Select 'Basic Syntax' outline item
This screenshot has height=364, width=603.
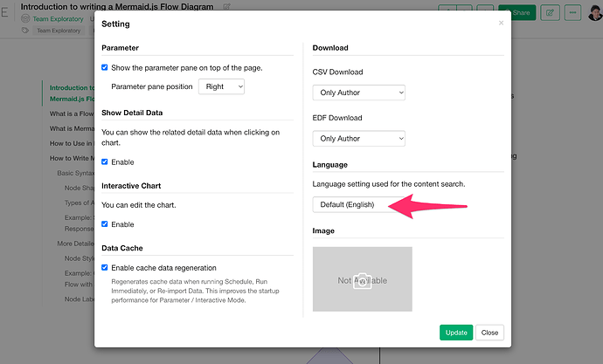[75, 173]
